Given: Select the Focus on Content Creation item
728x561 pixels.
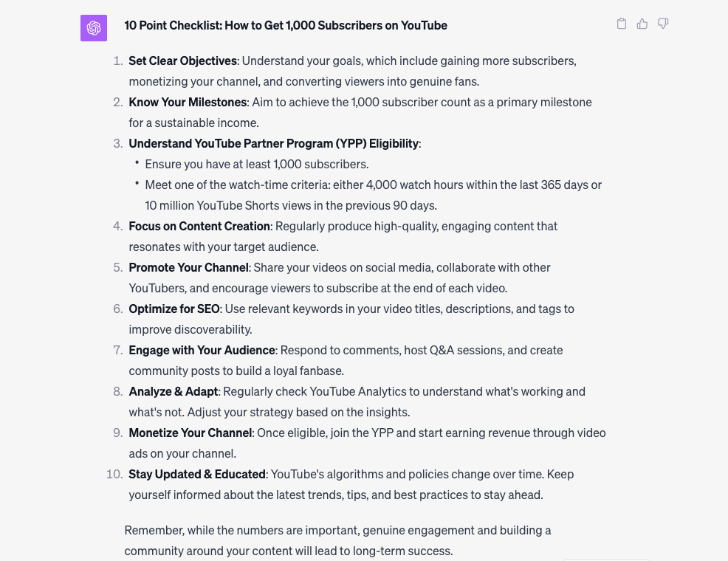Looking at the screenshot, I should pyautogui.click(x=200, y=226).
